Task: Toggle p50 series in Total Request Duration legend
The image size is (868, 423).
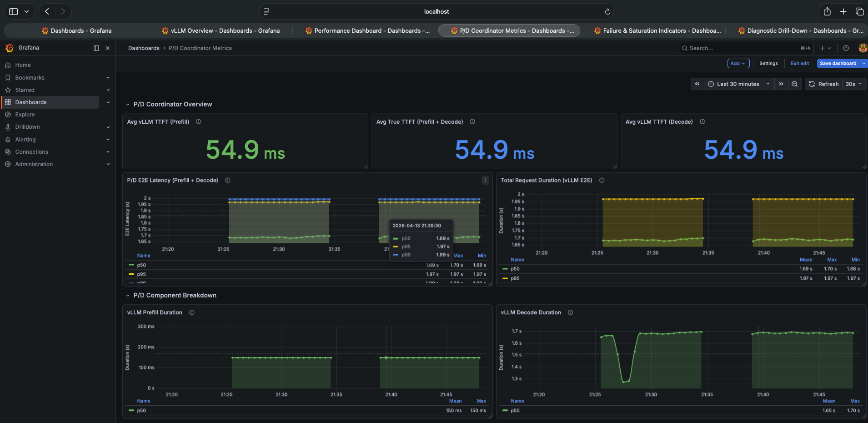Action: (515, 269)
